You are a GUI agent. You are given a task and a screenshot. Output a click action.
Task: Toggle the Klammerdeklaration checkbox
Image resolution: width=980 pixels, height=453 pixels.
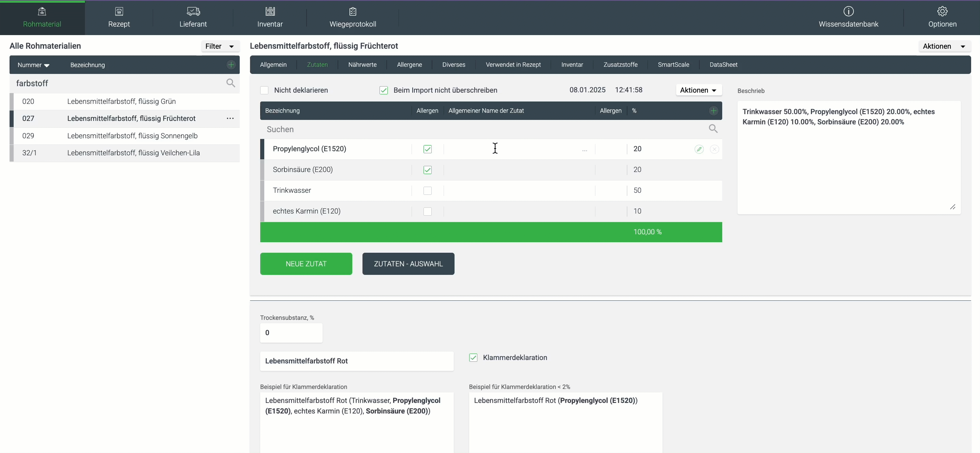point(473,358)
